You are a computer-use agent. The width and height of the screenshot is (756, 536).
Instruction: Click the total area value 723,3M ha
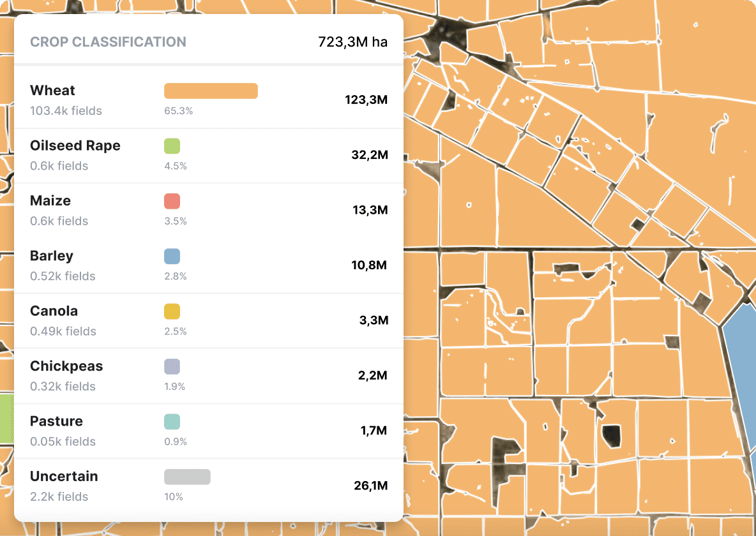pos(353,41)
